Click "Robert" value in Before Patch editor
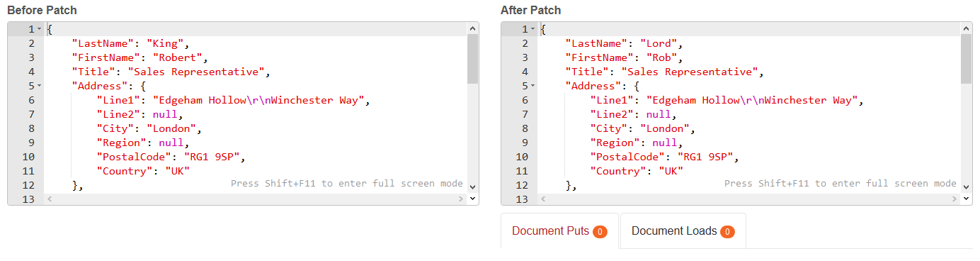This screenshot has width=980, height=261. coord(178,57)
